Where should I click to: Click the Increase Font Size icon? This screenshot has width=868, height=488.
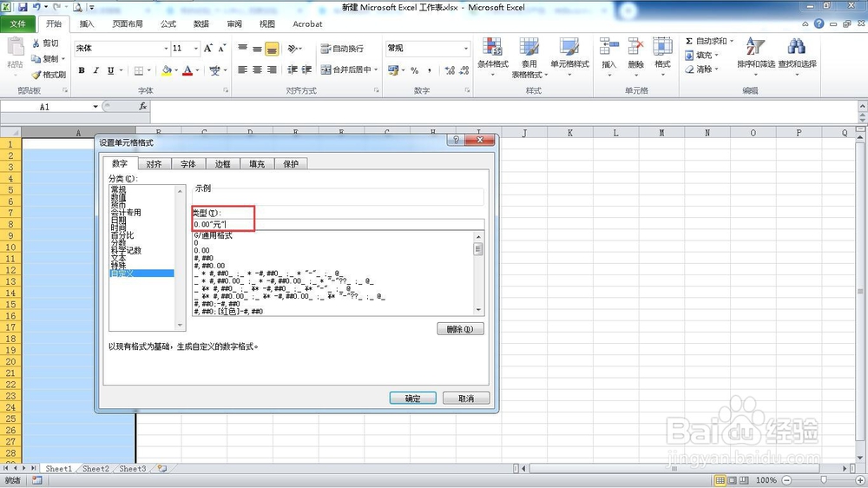click(x=208, y=49)
